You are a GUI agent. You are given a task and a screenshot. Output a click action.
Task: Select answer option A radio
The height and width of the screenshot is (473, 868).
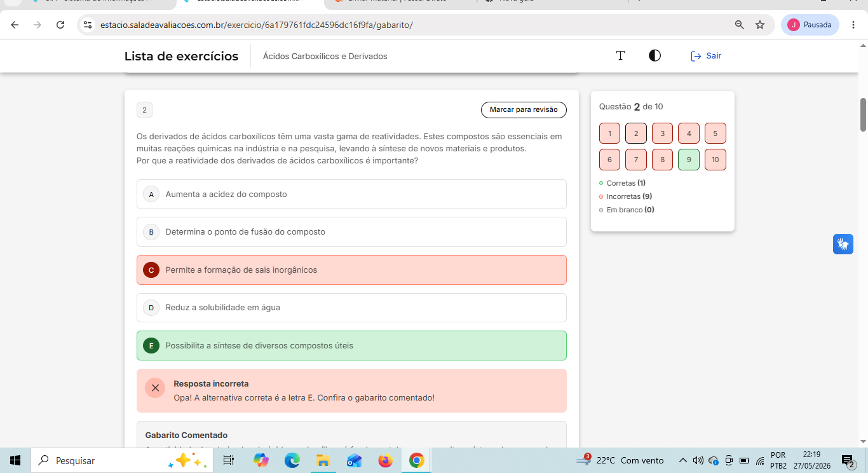(151, 194)
